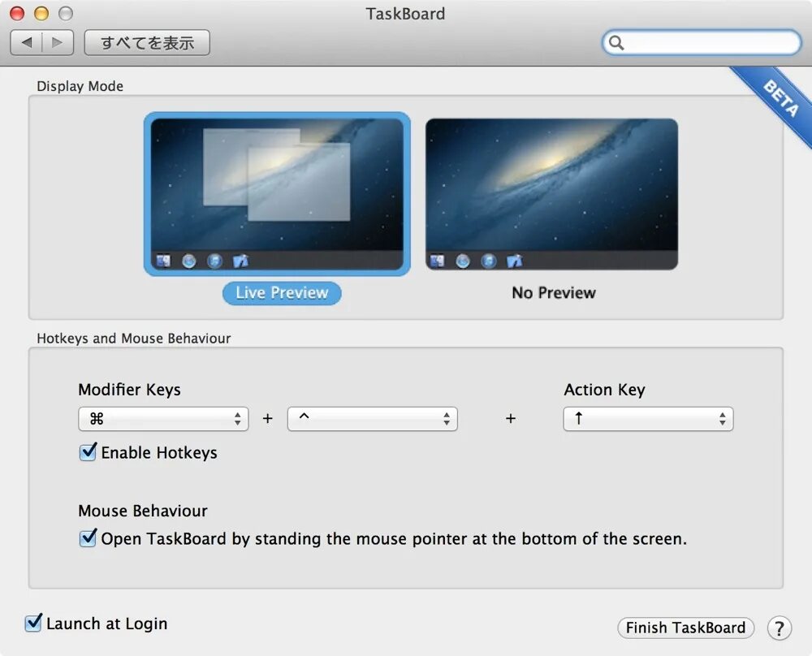812x656 pixels.
Task: Toggle Open TaskBoard by mouse pointer checkbox
Action: [88, 538]
